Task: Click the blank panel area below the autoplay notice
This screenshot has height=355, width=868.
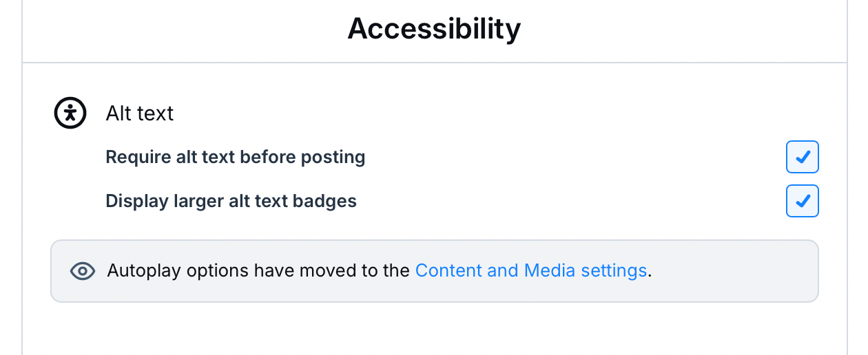Action: point(434,330)
